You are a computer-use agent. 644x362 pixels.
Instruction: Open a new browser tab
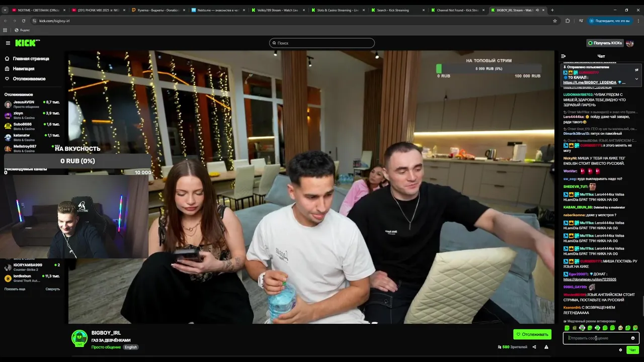point(552,10)
